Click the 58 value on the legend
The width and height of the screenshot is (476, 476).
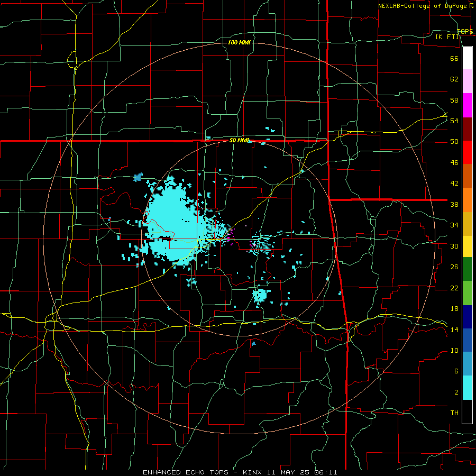(x=454, y=100)
